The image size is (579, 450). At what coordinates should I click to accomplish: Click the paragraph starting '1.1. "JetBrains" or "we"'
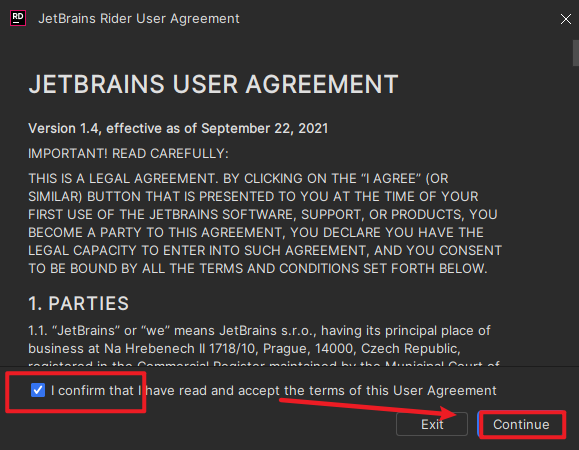tap(264, 347)
